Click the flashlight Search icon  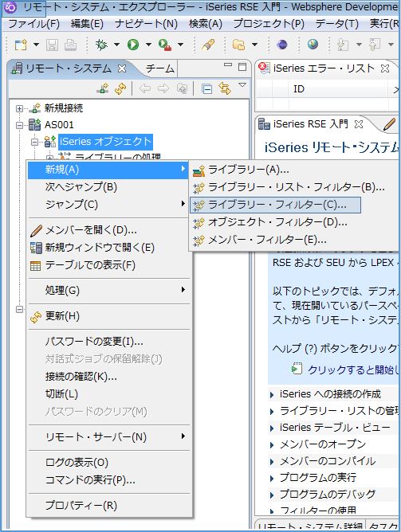[208, 45]
